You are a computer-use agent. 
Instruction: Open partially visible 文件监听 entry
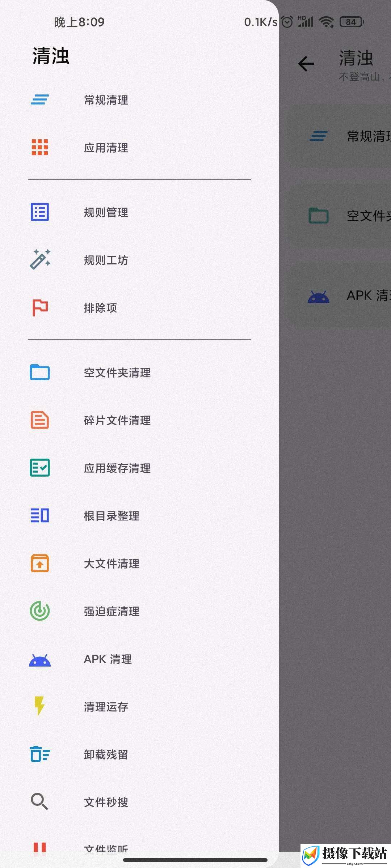pos(139,847)
